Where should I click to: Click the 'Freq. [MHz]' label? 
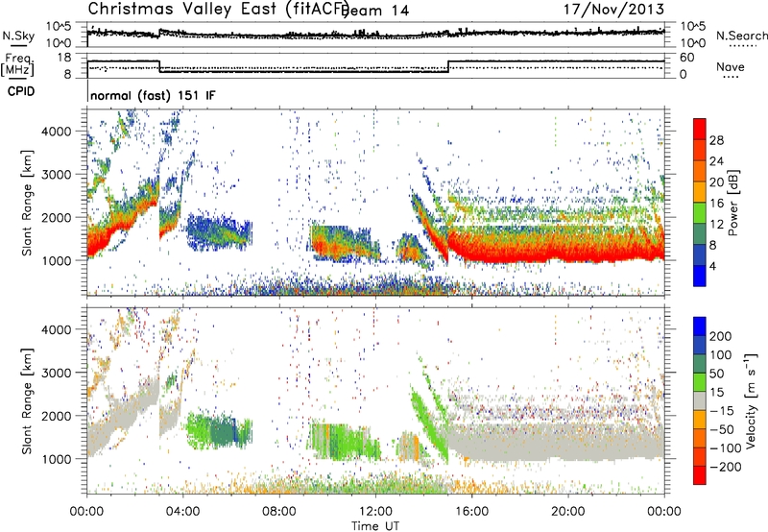(x=18, y=63)
